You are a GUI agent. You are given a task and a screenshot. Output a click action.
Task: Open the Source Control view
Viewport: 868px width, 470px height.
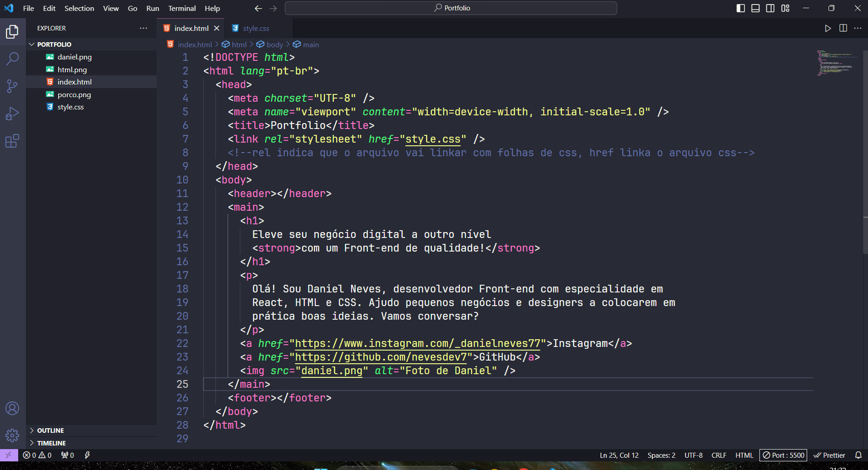(x=12, y=86)
